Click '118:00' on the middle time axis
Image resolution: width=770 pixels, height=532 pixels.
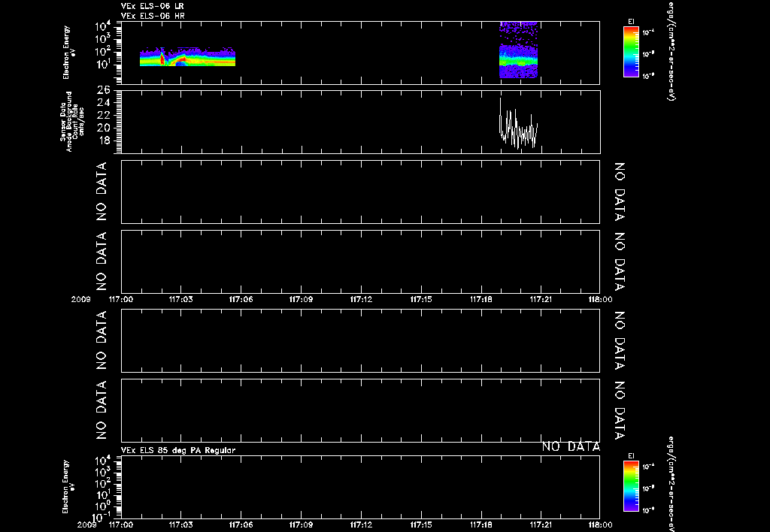600,299
